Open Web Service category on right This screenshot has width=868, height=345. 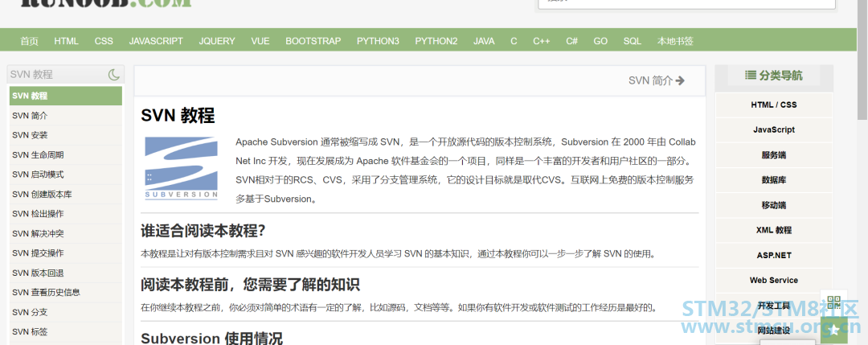click(774, 280)
